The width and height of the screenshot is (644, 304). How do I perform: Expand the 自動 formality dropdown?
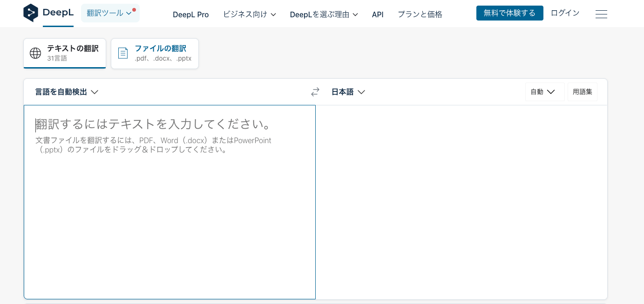[x=544, y=92]
